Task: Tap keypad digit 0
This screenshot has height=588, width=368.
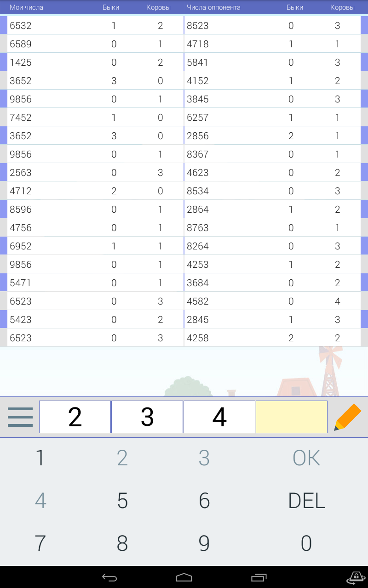Action: point(306,543)
